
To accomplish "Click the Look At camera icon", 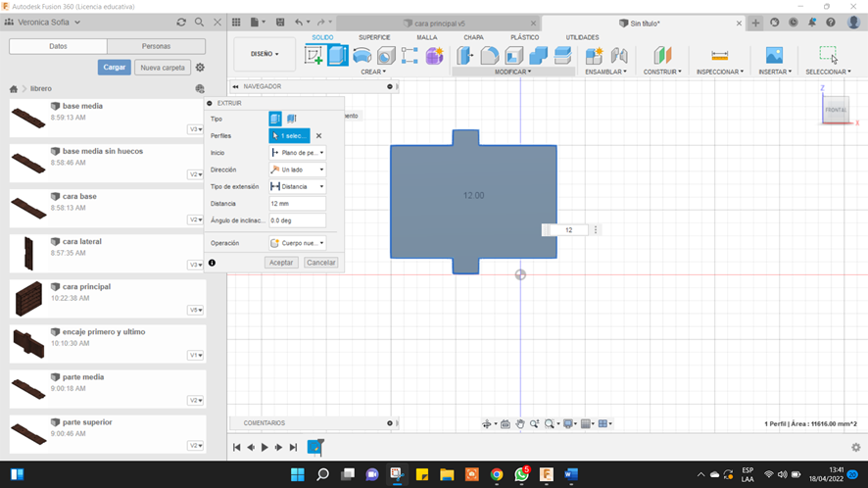I will tap(506, 423).
